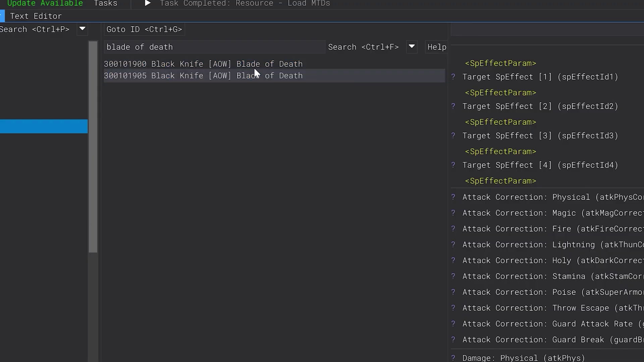Screen dimensions: 644x362
Task: Select row 300101900 Black Knife Blade of Death
Action: point(203,64)
